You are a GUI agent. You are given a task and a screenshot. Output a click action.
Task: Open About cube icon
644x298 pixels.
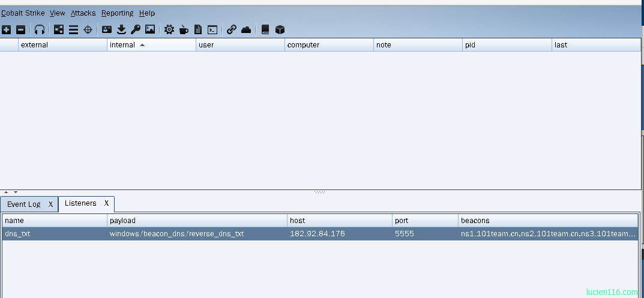280,29
